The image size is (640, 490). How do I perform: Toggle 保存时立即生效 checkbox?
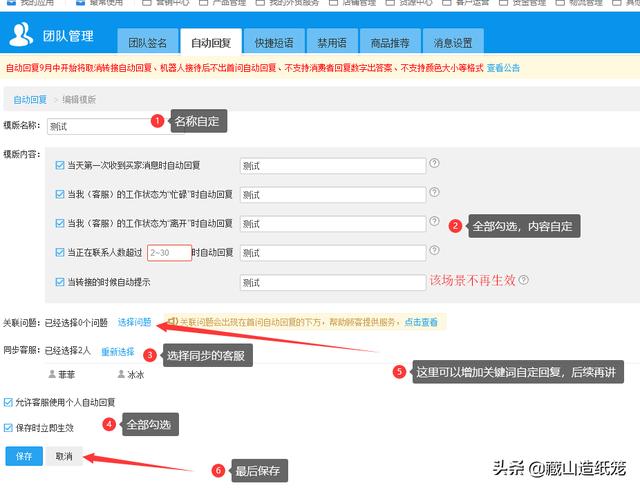tap(9, 427)
